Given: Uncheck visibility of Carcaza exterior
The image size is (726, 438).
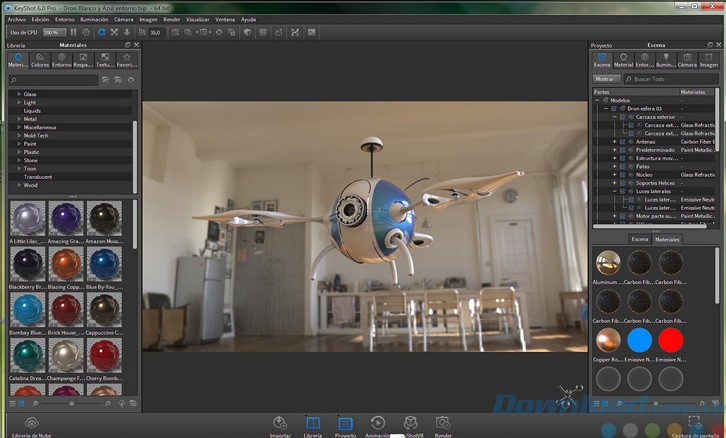Looking at the screenshot, I should 622,117.
